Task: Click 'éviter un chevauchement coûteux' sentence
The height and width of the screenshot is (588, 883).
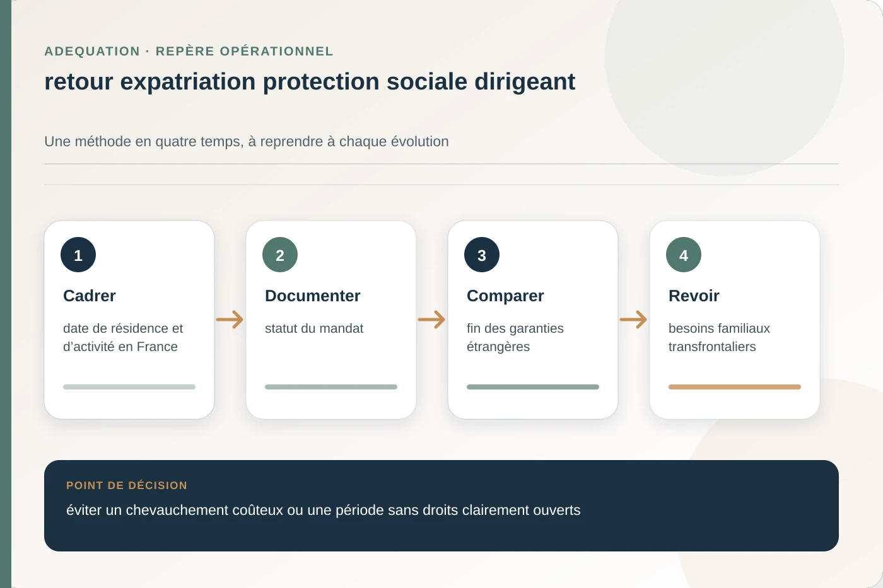Action: click(323, 510)
